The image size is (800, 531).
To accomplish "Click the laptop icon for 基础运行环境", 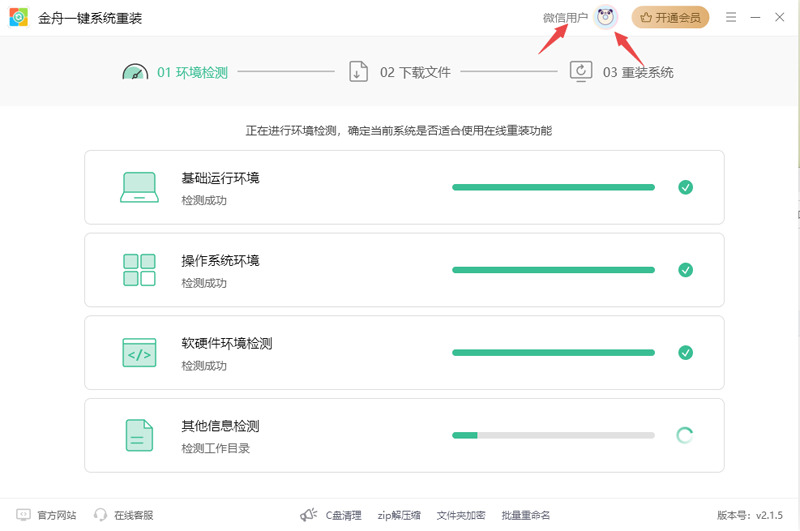I will 139,187.
